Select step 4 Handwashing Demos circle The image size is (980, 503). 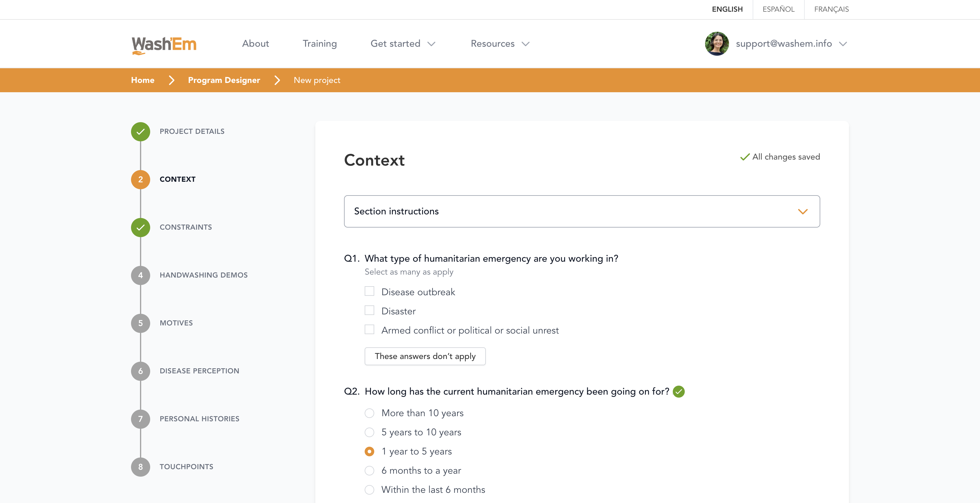pyautogui.click(x=140, y=275)
